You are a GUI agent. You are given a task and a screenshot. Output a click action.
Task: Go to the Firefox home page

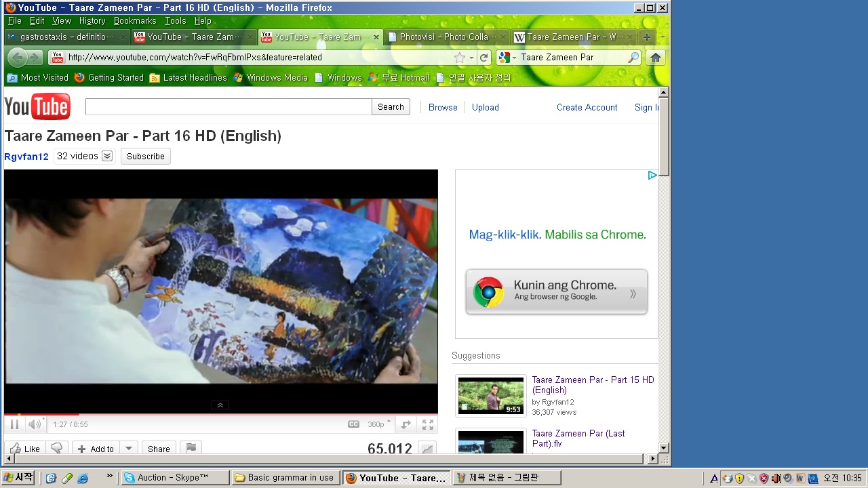point(655,58)
